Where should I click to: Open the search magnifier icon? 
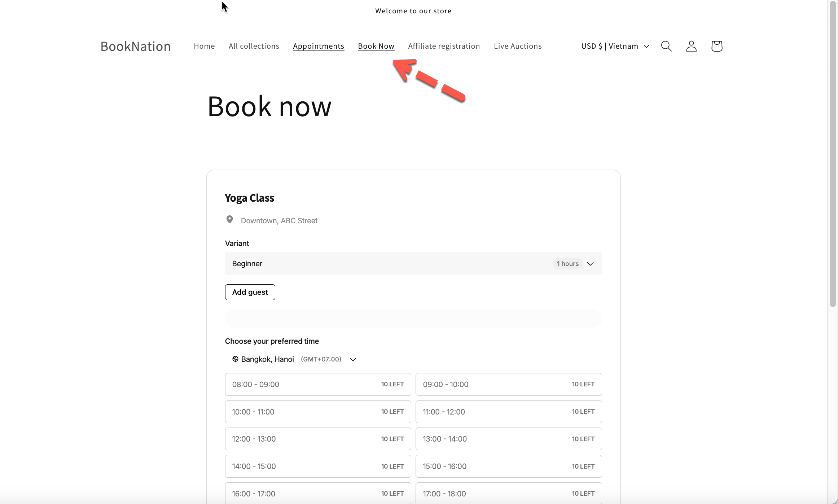[x=666, y=46]
